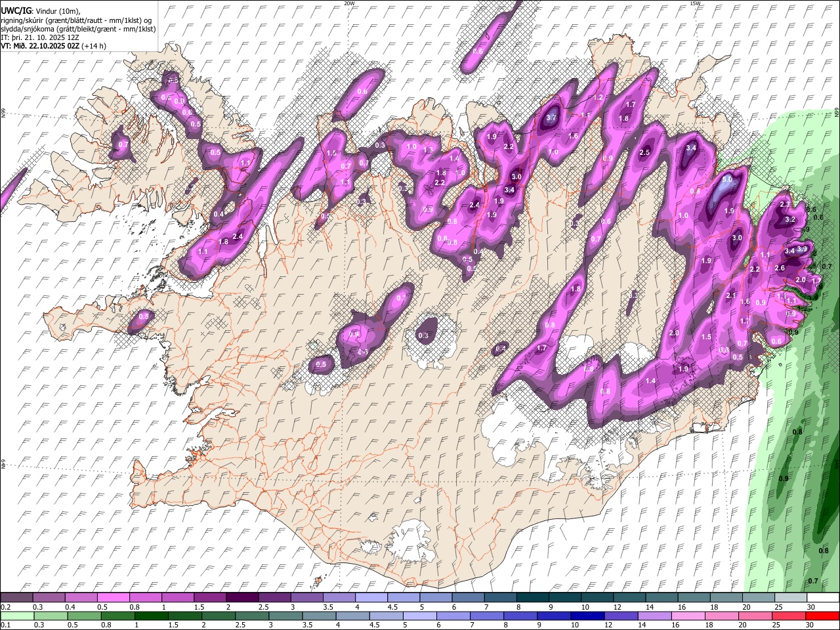Select the dark purple snow swatch between 2 and 2.5

[242, 598]
